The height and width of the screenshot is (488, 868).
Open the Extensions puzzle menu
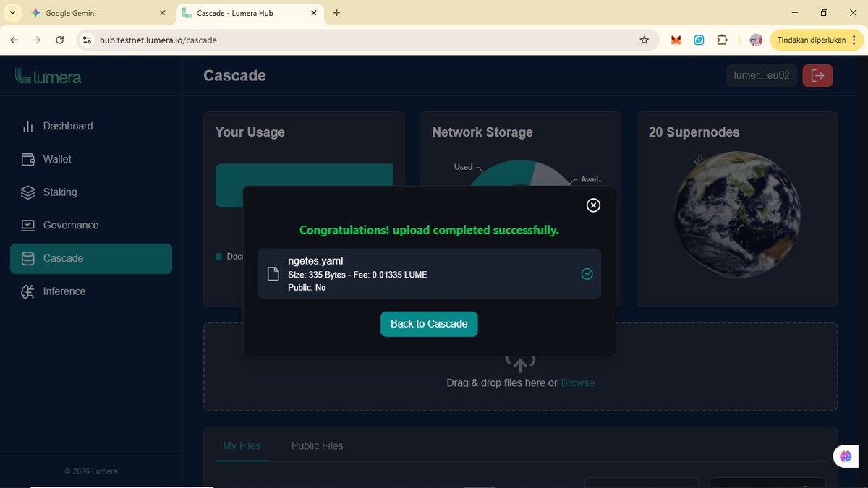(x=722, y=40)
